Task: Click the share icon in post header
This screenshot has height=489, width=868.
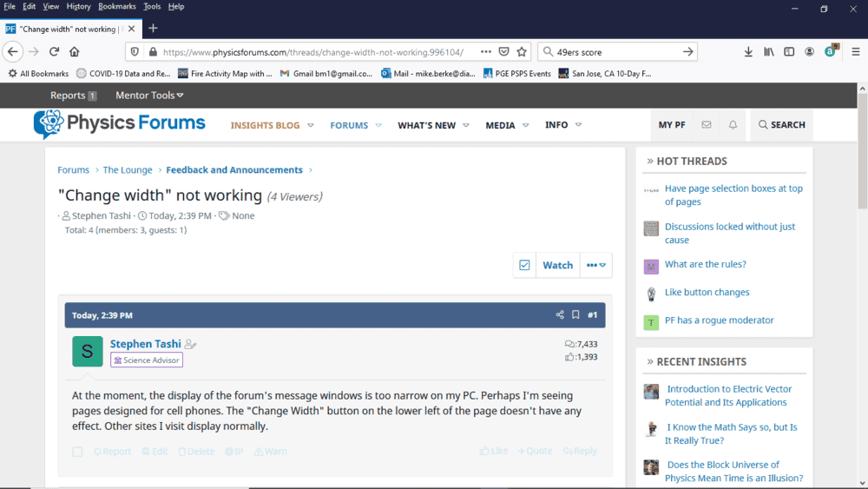Action: (x=560, y=315)
